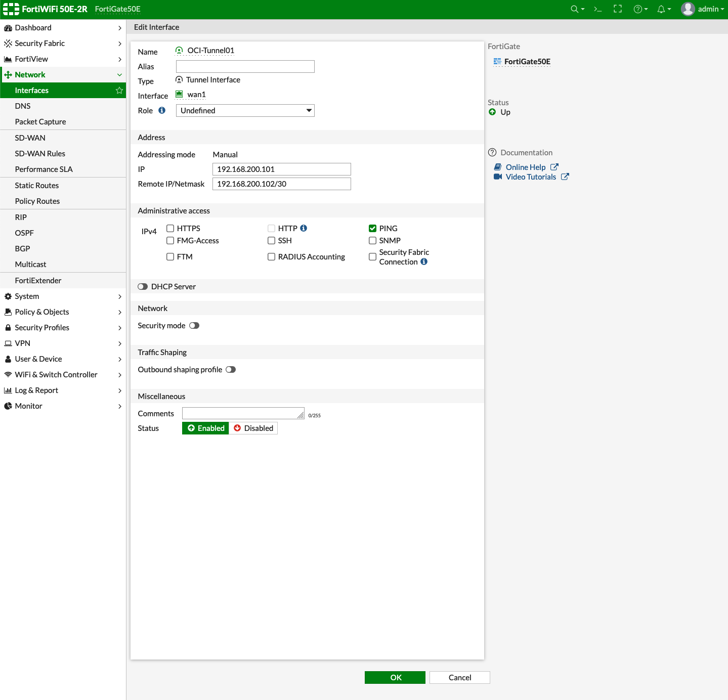Click the search magnifier icon

tap(574, 9)
